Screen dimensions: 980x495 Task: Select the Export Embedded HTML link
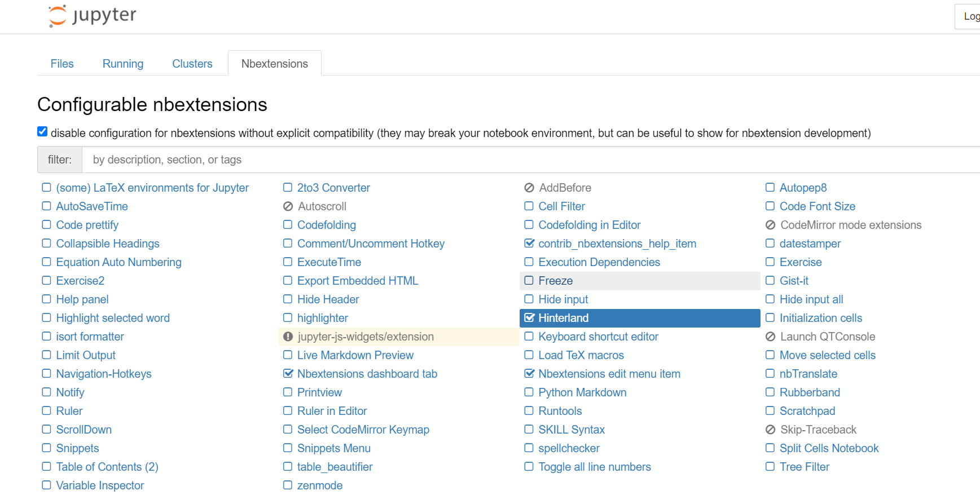[x=358, y=281]
